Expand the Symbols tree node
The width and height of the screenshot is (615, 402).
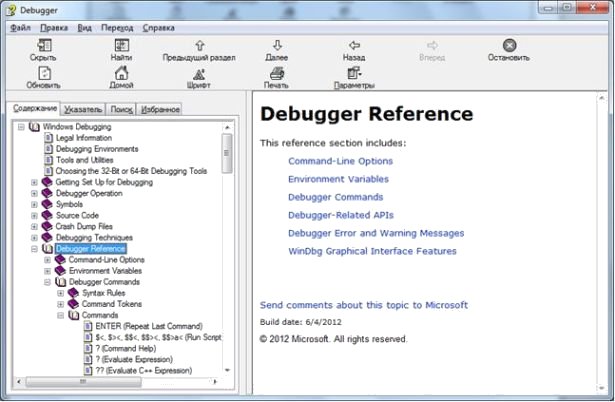tap(34, 204)
